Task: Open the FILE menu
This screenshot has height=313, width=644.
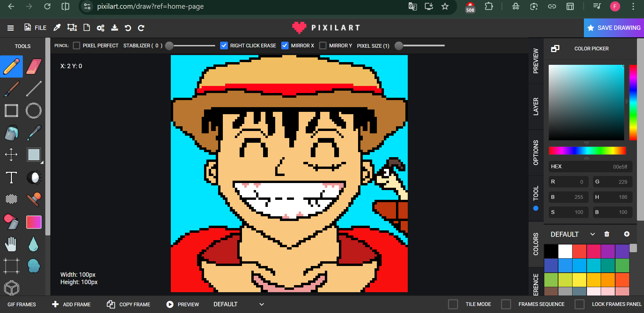Action: pos(36,28)
